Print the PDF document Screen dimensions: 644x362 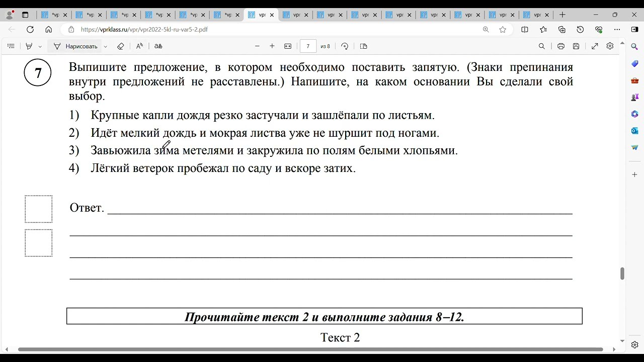pyautogui.click(x=561, y=46)
